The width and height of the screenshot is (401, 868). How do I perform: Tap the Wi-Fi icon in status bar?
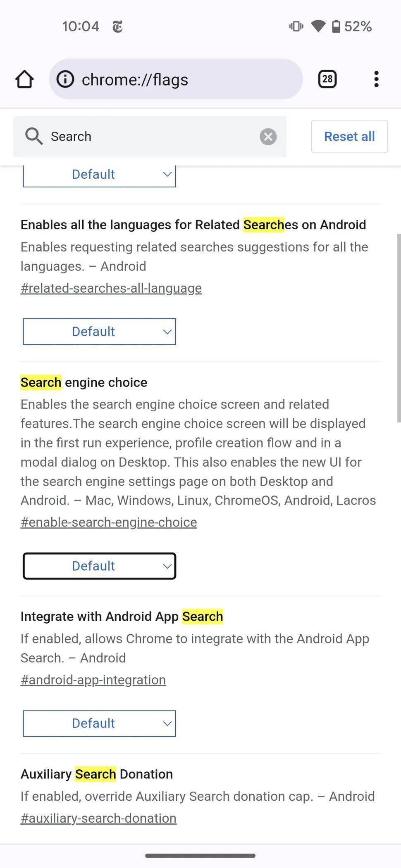pyautogui.click(x=319, y=26)
